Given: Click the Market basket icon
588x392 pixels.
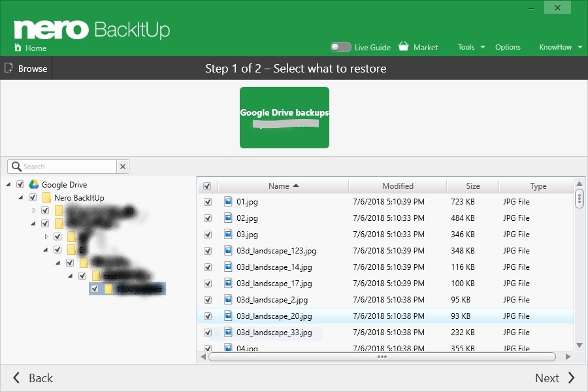Looking at the screenshot, I should coord(404,46).
